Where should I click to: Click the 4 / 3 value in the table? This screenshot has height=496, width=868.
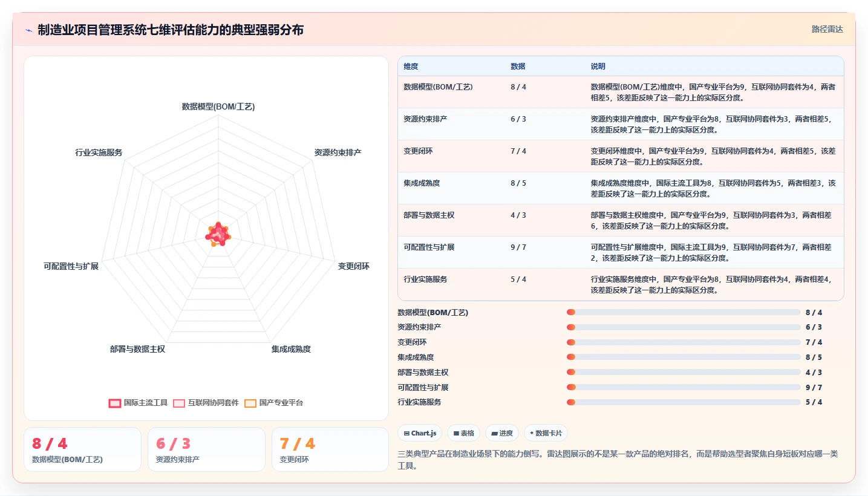518,215
